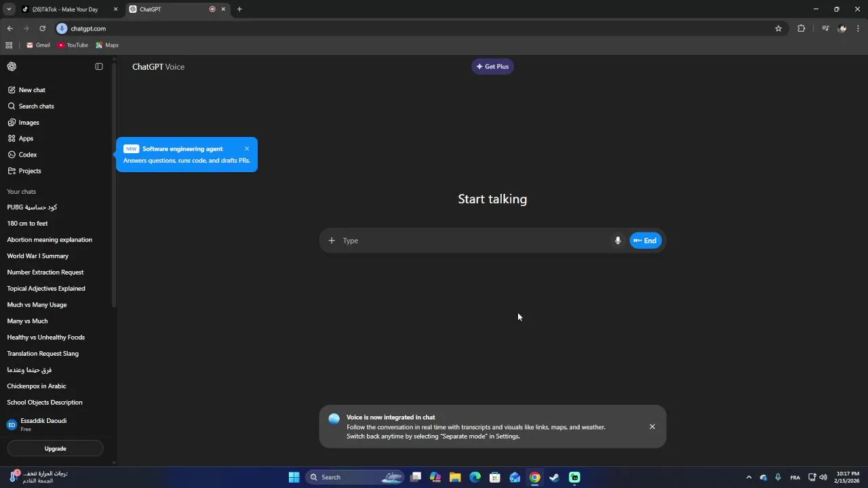The image size is (868, 488).
Task: Open Chrome media controls icon
Action: (825, 28)
